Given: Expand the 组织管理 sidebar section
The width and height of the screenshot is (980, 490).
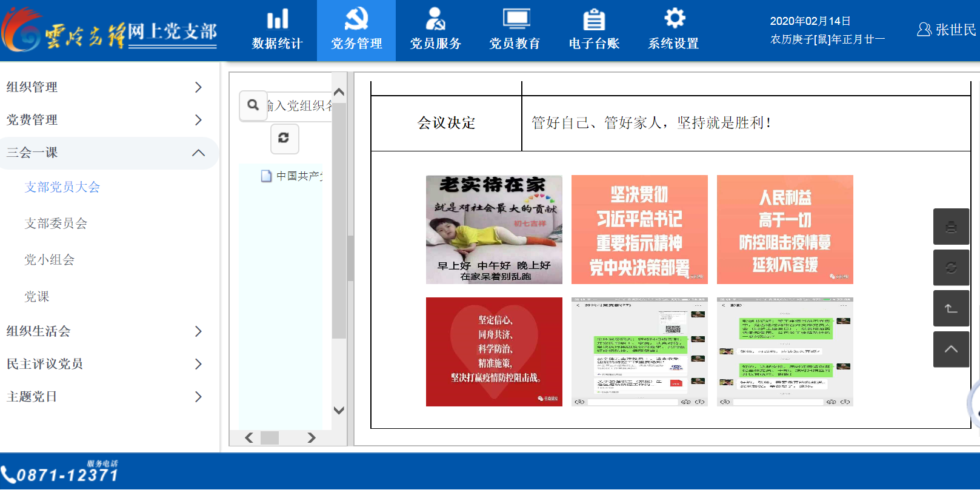Looking at the screenshot, I should (x=104, y=87).
